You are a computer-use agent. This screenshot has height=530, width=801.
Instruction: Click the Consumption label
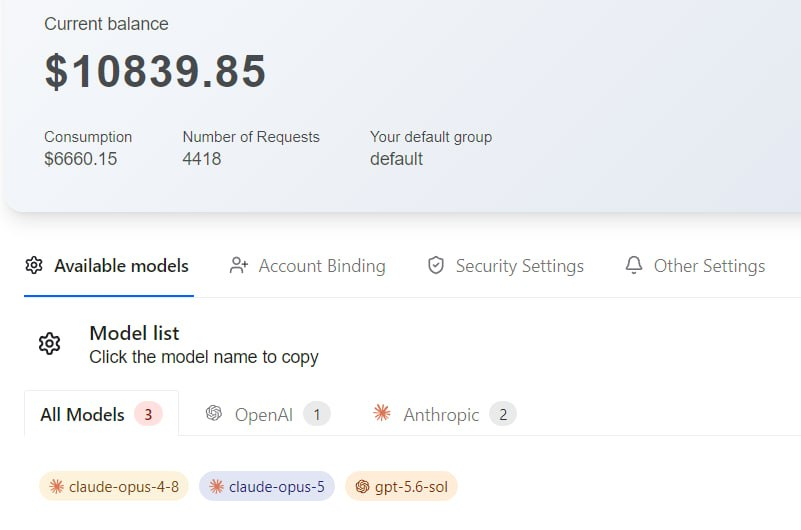(x=88, y=137)
